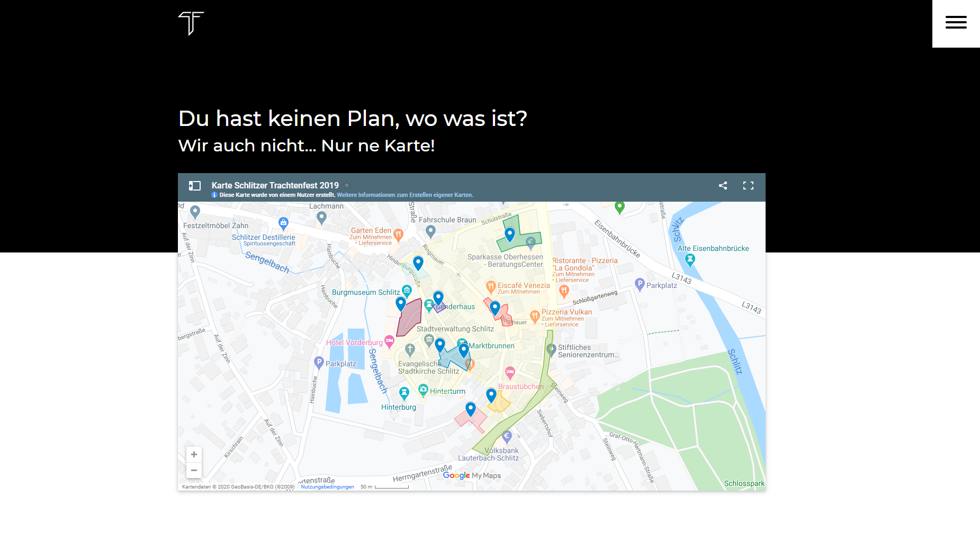The image size is (980, 551).
Task: Click the Stadtverwaltung Schlitz marker
Action: pyautogui.click(x=429, y=340)
